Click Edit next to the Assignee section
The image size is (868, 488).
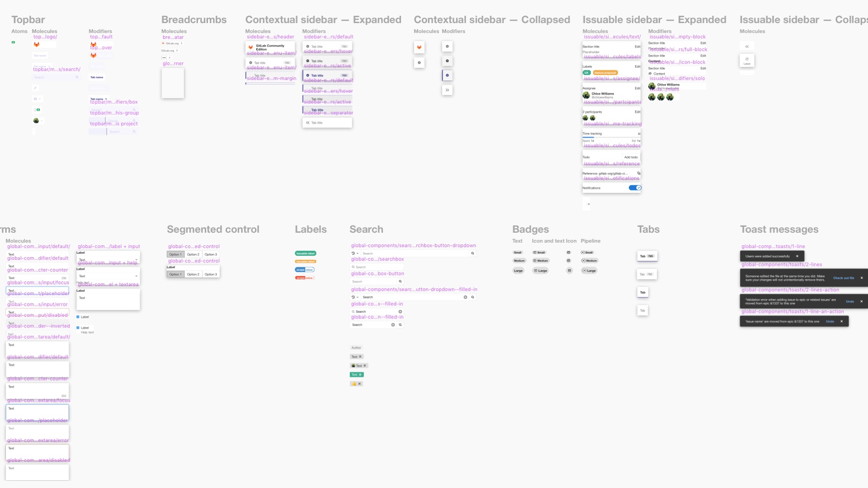click(x=637, y=88)
